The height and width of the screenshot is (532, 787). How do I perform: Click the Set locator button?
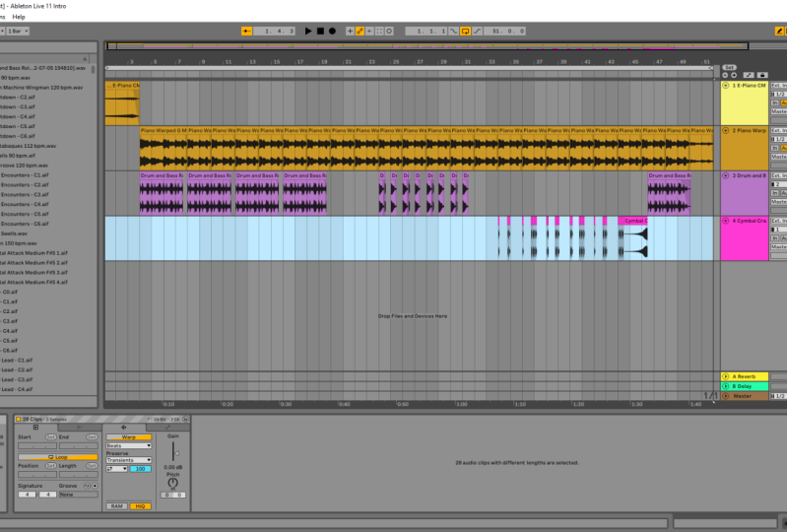729,67
